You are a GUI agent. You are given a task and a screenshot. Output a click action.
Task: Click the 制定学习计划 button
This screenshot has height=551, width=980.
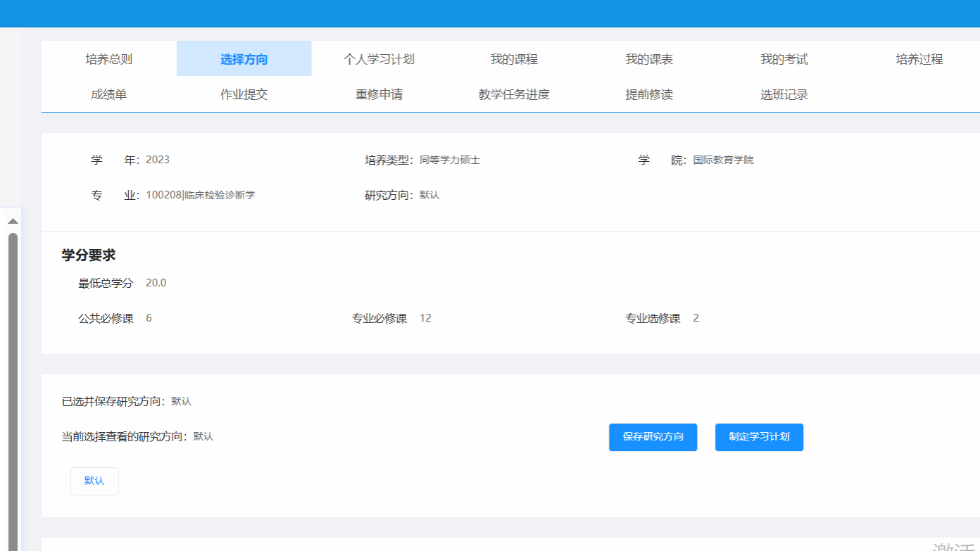pyautogui.click(x=759, y=437)
